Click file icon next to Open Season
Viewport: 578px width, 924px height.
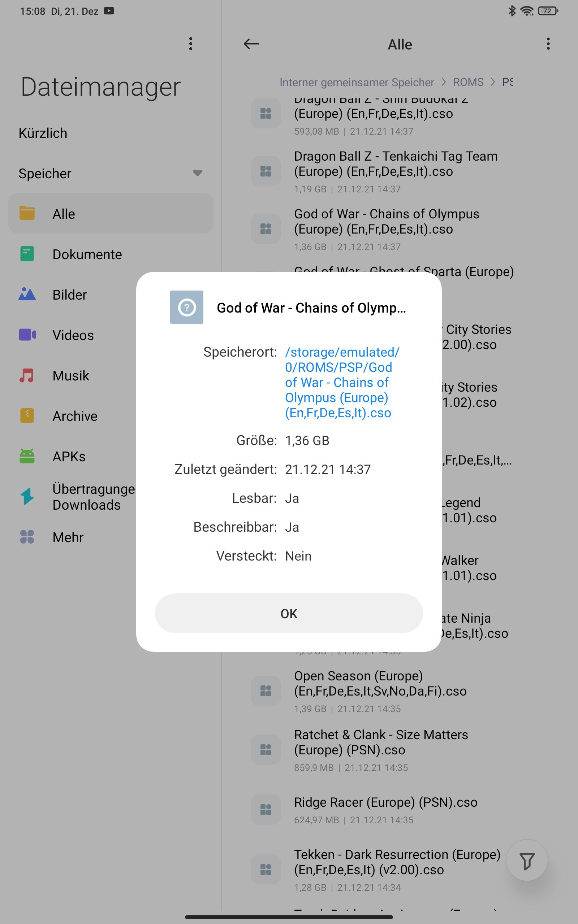pos(266,691)
